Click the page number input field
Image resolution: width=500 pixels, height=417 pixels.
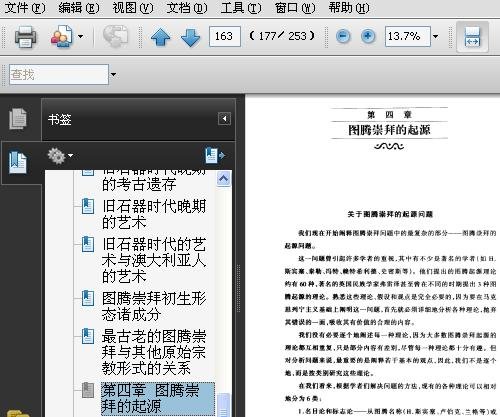[224, 36]
